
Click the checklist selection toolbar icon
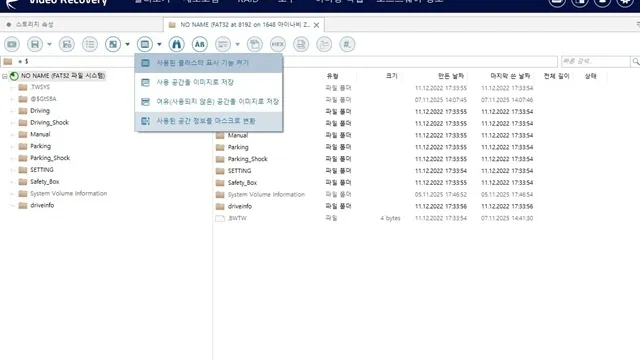pos(90,44)
